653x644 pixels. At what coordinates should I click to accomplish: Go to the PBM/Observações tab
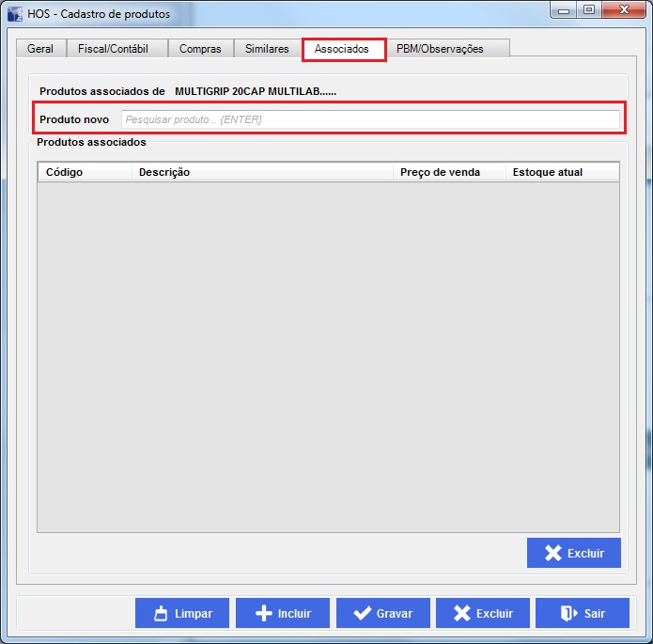(440, 49)
